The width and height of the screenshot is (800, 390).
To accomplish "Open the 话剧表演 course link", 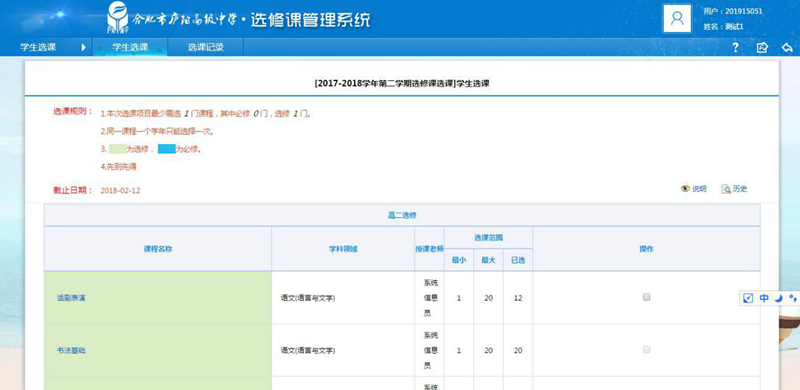I will click(x=71, y=298).
